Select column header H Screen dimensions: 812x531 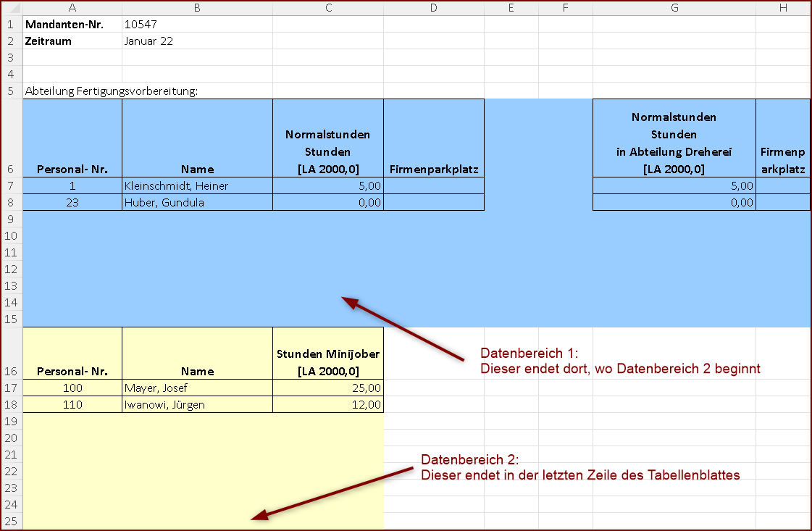tap(784, 8)
